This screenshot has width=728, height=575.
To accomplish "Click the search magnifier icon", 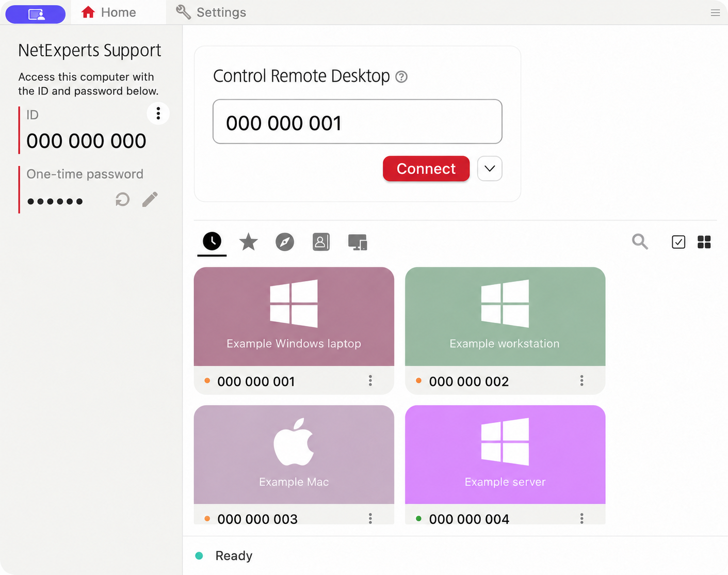I will pyautogui.click(x=640, y=241).
